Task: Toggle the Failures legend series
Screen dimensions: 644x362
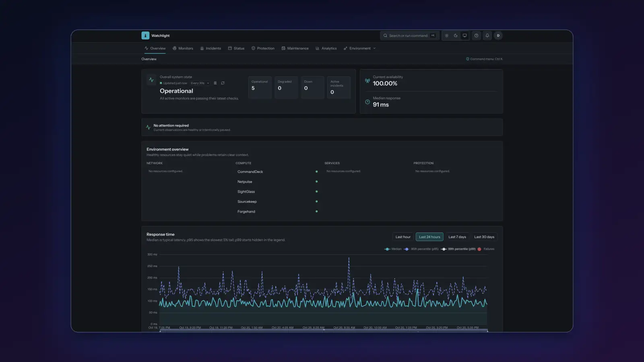Action: [486, 249]
